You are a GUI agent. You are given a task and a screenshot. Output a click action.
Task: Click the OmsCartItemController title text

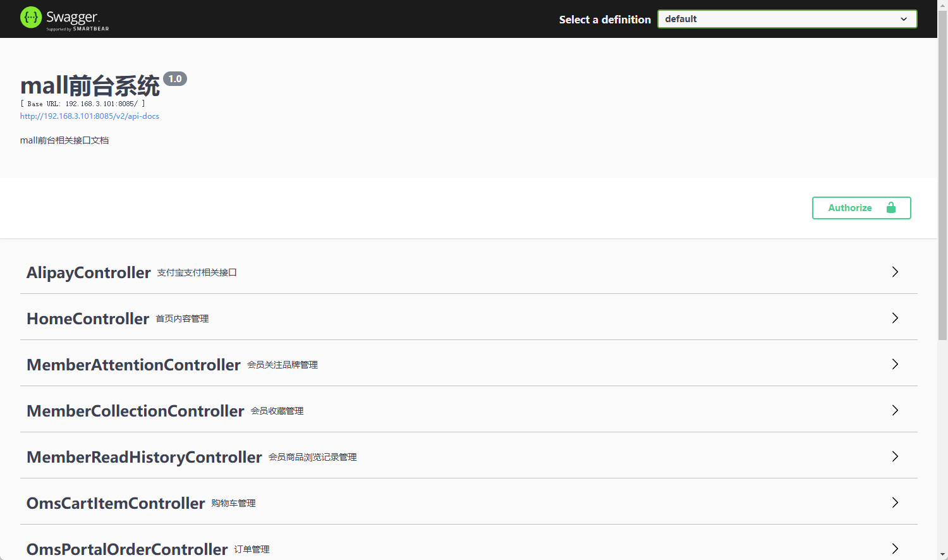click(116, 503)
